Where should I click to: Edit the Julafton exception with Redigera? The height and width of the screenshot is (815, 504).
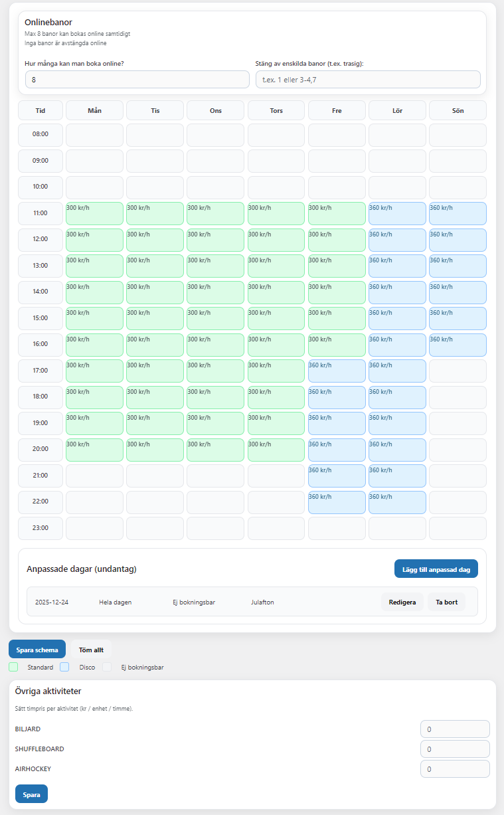point(402,602)
